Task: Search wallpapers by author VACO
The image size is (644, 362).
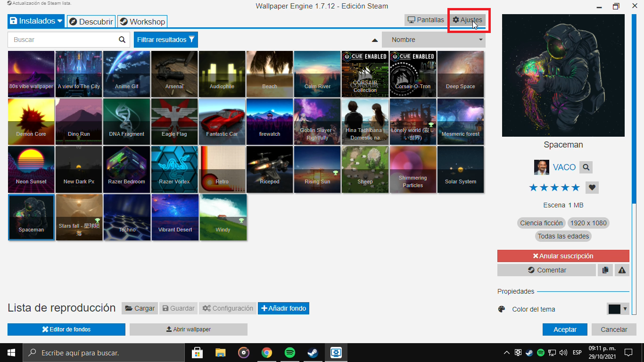Action: (x=586, y=167)
